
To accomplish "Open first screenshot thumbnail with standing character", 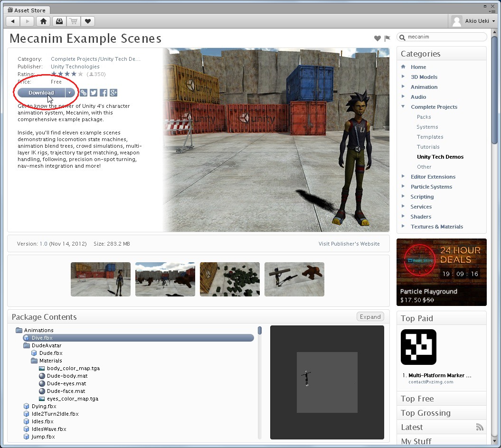I will pos(101,279).
